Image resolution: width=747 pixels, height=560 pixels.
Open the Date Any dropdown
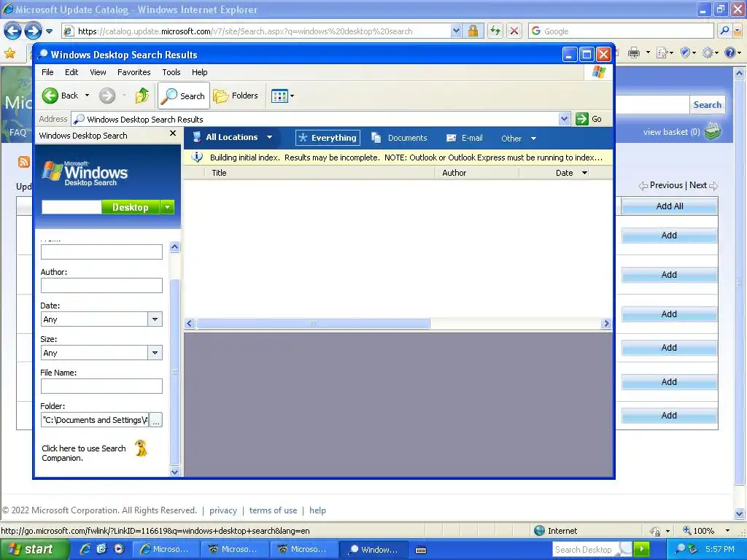(x=155, y=319)
